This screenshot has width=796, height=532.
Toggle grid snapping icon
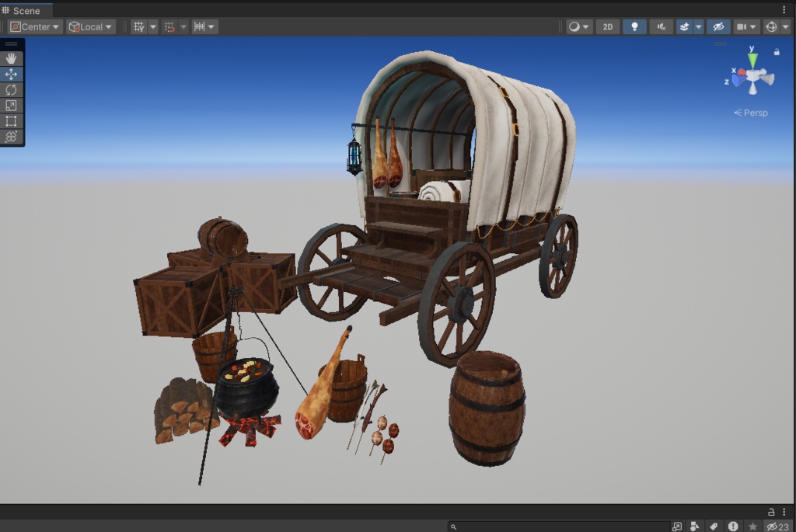point(169,27)
